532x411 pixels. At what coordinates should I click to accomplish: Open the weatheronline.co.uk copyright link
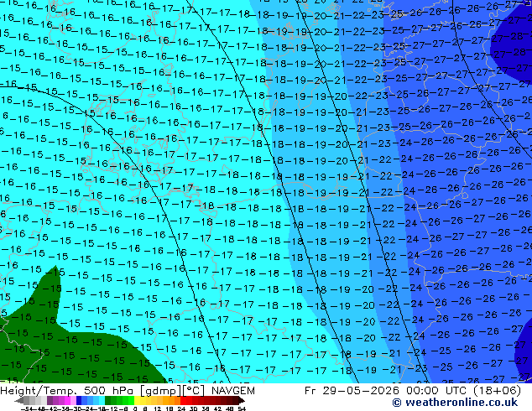pyautogui.click(x=455, y=403)
